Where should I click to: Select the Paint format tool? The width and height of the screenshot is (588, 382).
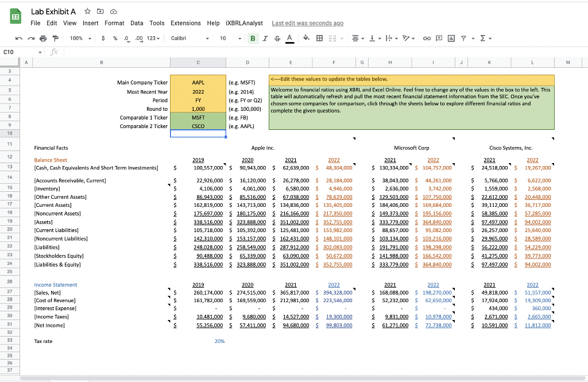pos(56,38)
